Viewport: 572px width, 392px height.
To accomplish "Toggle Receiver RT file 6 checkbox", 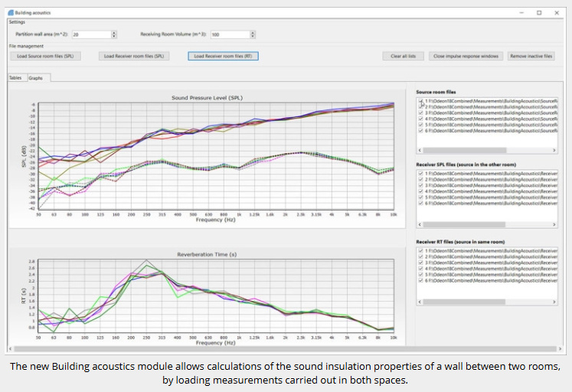I will [420, 280].
